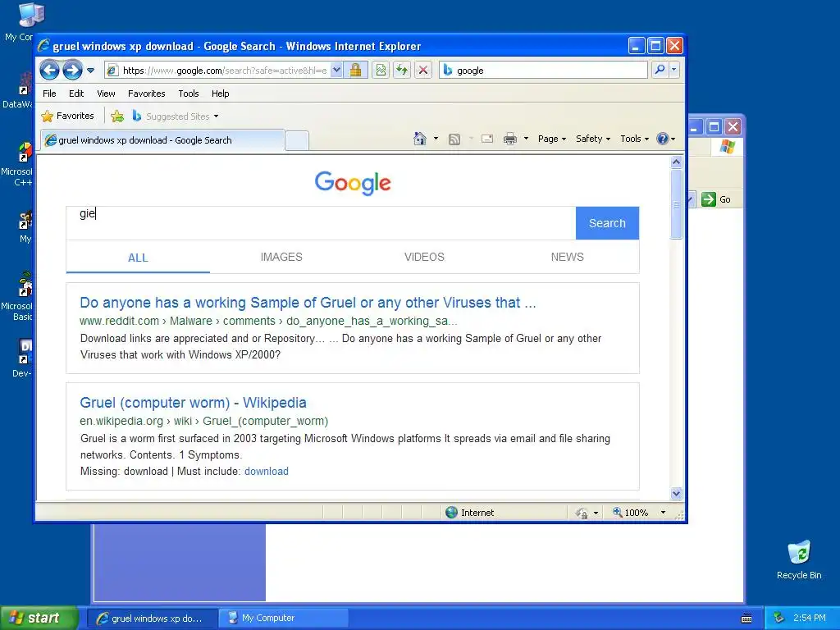The image size is (840, 630).
Task: Refresh the page with green arrows icon
Action: click(x=402, y=71)
